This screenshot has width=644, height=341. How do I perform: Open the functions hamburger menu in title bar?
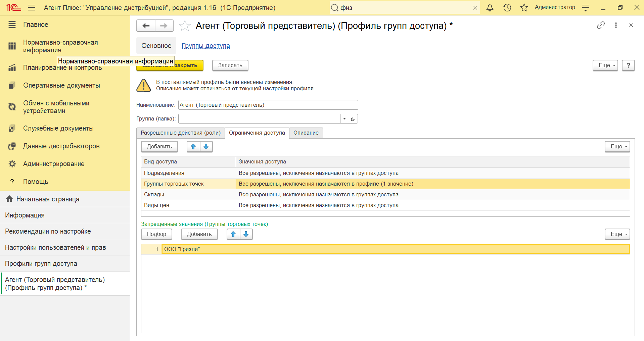32,7
